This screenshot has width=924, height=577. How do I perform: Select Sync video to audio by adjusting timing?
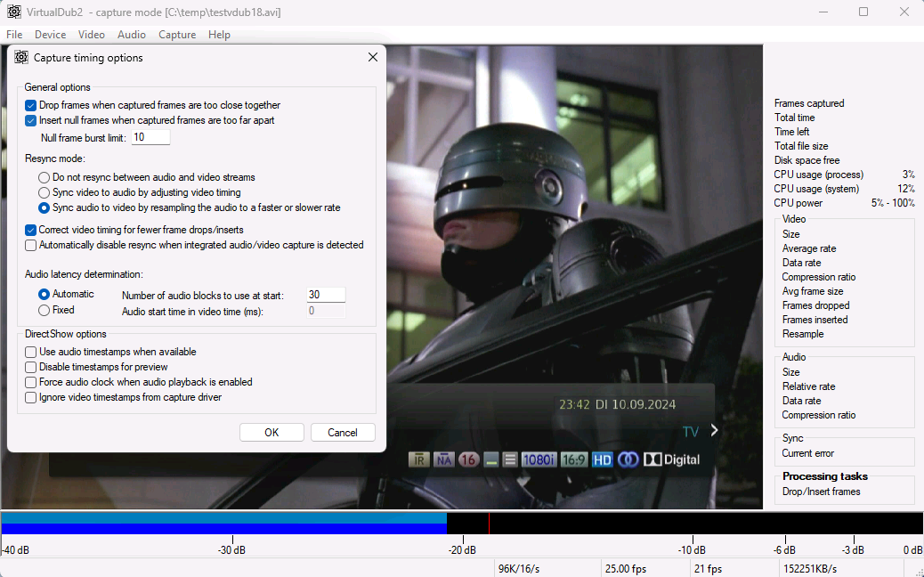pyautogui.click(x=44, y=192)
